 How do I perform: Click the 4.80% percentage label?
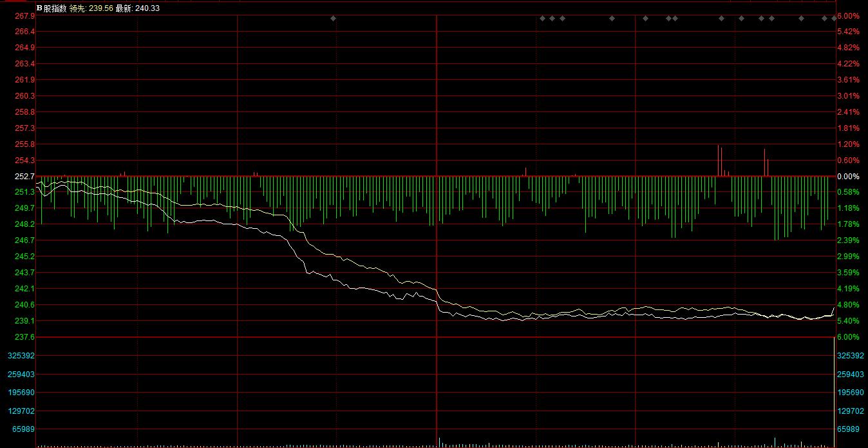848,305
